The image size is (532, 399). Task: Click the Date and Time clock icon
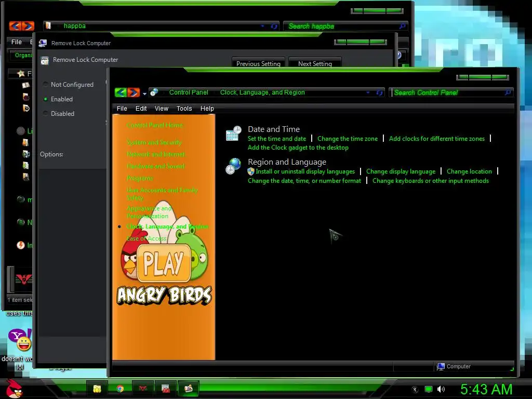tap(233, 133)
